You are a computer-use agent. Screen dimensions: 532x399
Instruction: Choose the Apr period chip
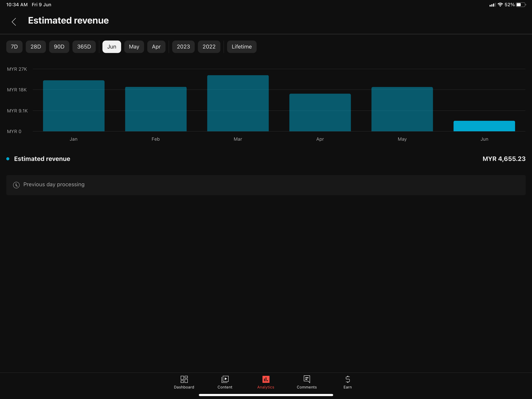[156, 47]
